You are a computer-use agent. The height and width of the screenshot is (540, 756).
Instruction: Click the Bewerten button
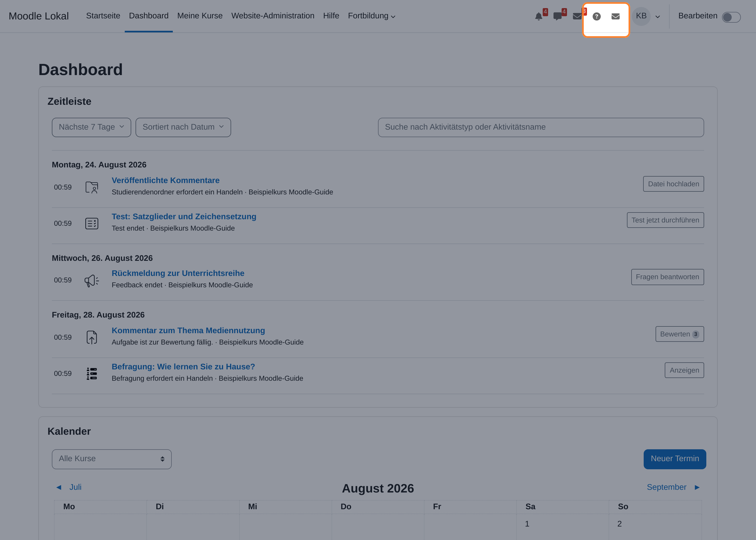[x=680, y=334]
